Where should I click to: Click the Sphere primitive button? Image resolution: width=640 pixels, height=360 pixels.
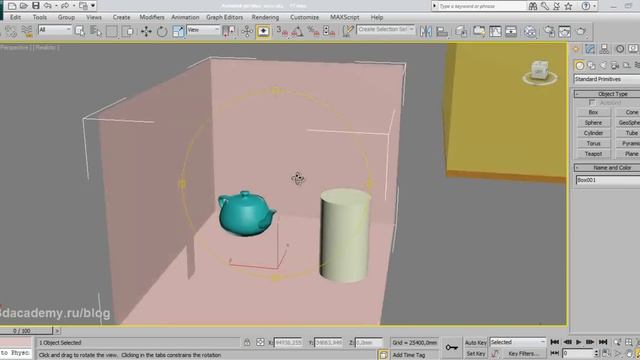tap(593, 122)
